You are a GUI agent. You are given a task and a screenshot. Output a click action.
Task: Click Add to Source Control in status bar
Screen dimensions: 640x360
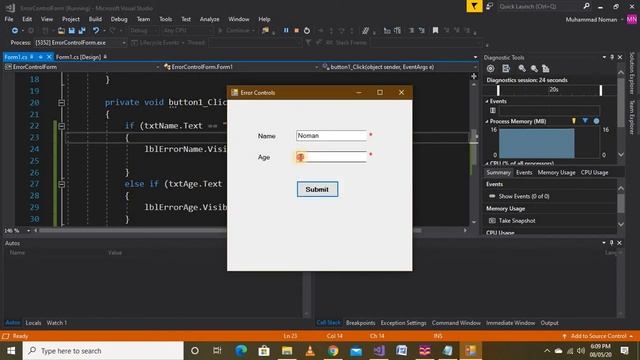tap(598, 336)
